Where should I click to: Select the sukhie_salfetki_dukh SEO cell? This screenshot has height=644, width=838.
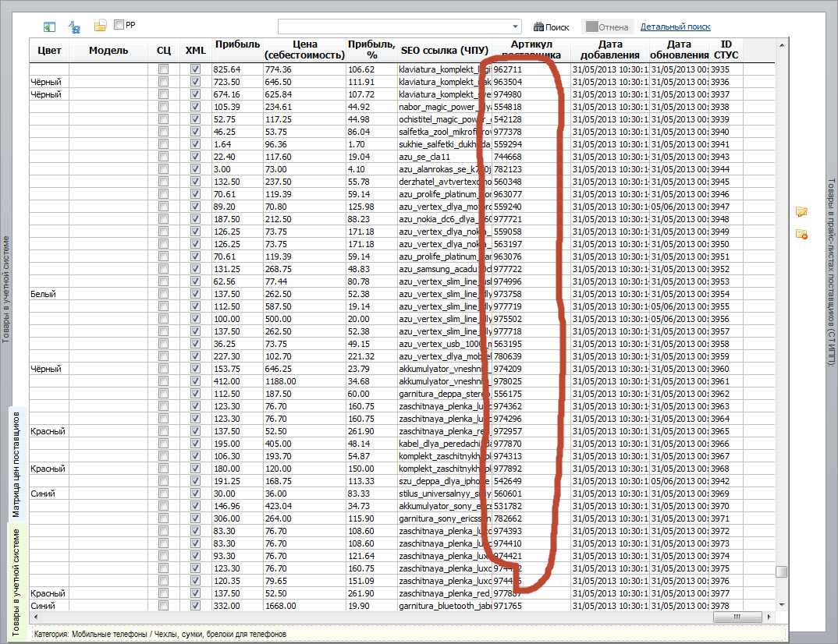click(x=445, y=144)
